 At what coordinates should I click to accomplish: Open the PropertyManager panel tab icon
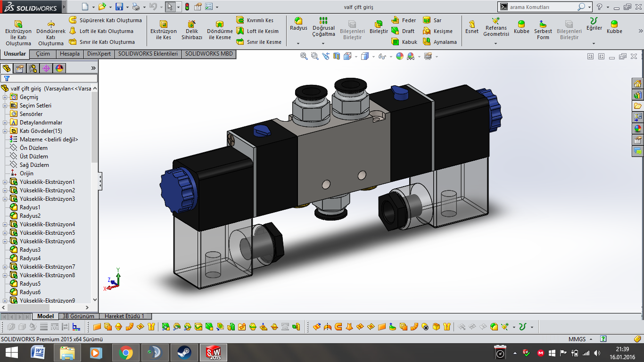click(x=20, y=68)
